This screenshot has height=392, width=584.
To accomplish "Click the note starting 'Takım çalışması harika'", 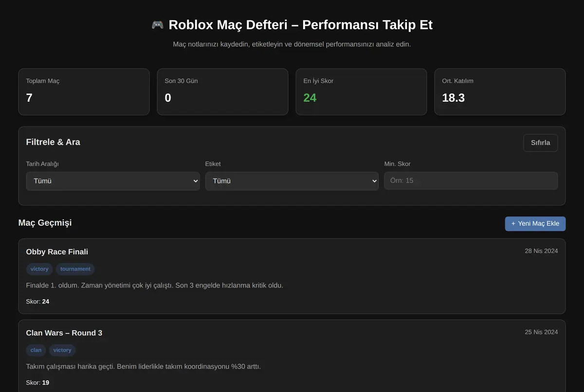I will [144, 366].
